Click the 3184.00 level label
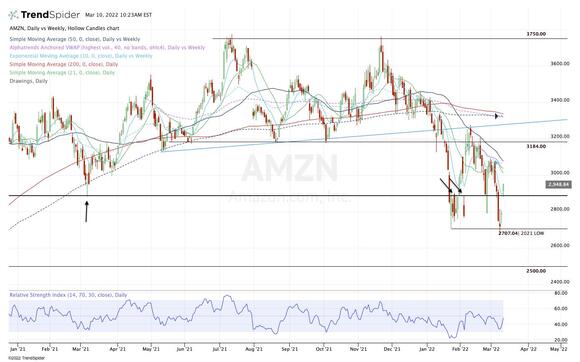The image size is (580, 362). [536, 146]
